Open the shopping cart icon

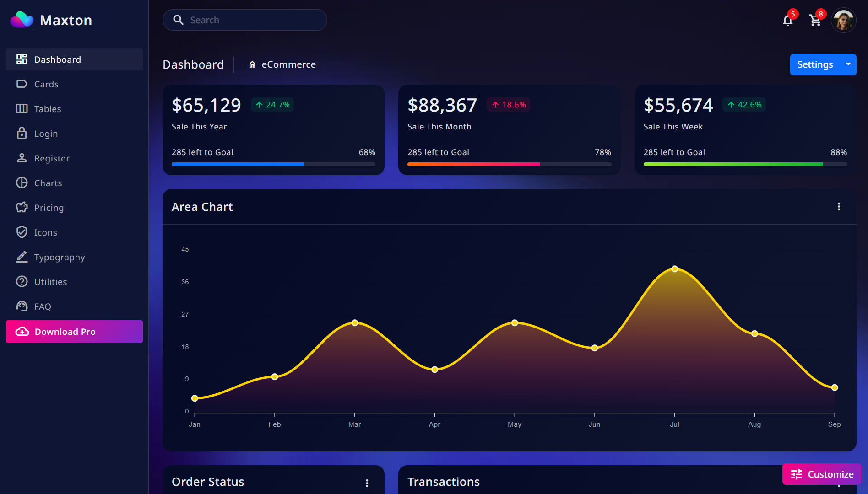coord(815,20)
